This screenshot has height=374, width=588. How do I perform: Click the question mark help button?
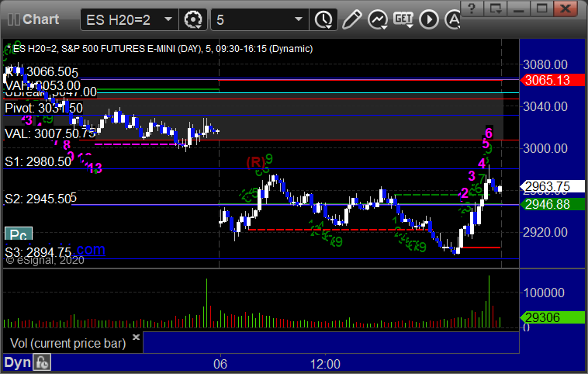[472, 9]
